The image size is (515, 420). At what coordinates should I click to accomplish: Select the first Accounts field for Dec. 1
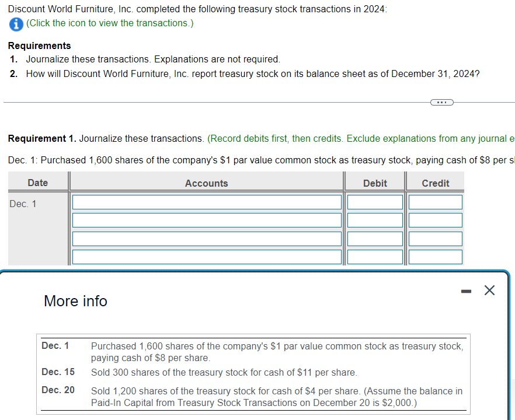207,202
